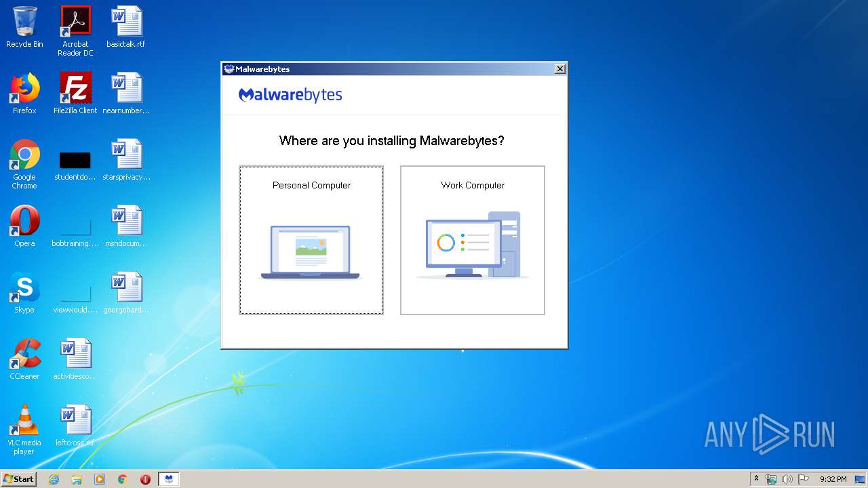Select basictalk.rtf desktop file

click(x=126, y=27)
